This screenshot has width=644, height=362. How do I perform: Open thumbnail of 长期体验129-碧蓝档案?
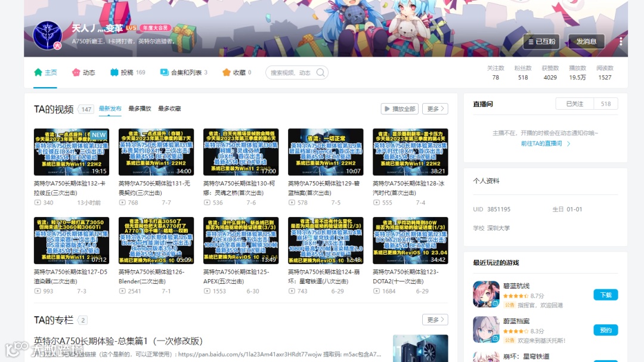[x=326, y=152]
